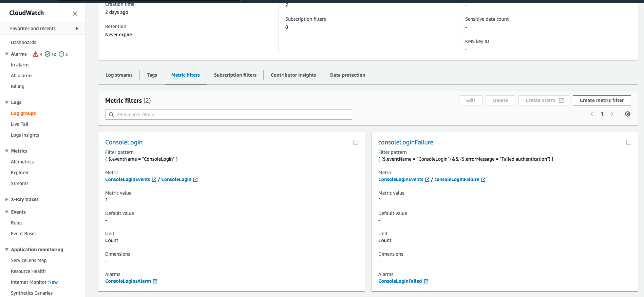Expand Favorites and recents menu
Screen dimensions: 644x297
click(x=77, y=28)
